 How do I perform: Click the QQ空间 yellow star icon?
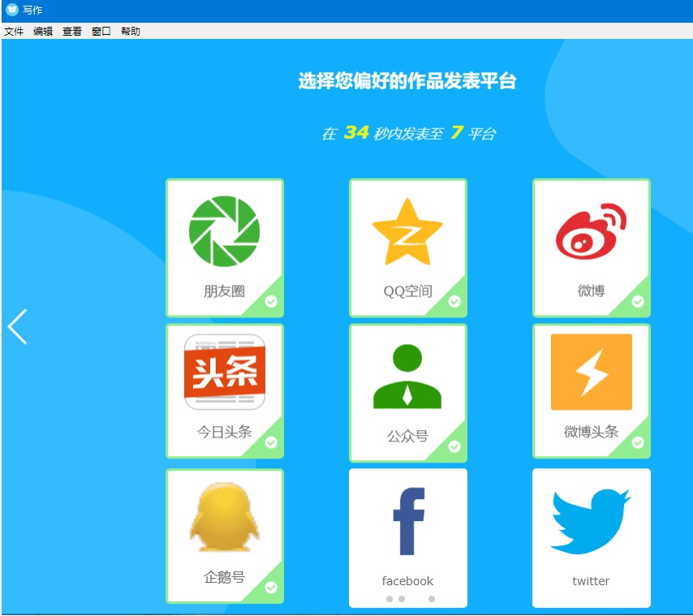coord(407,231)
